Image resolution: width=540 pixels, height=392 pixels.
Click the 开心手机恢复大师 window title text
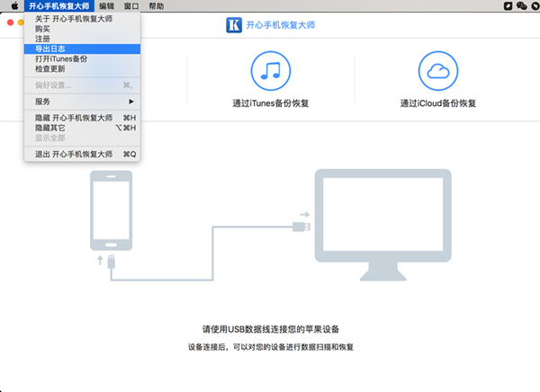pyautogui.click(x=281, y=25)
